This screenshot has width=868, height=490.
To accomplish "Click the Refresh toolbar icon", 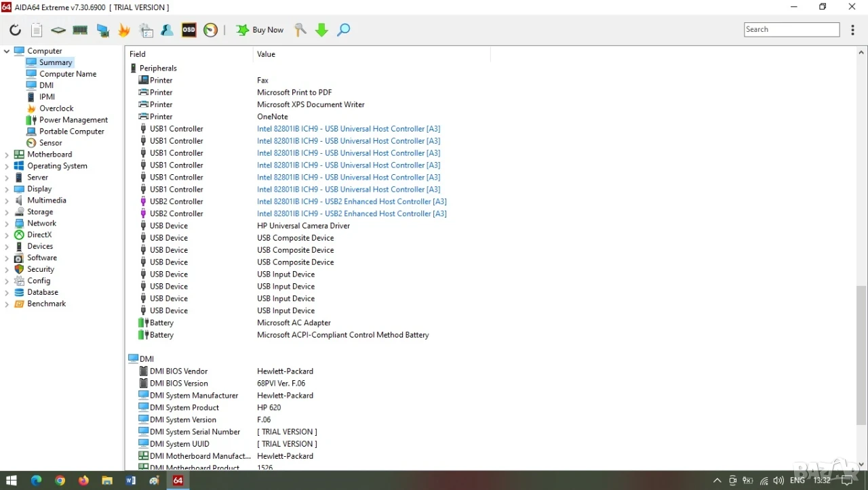I will pyautogui.click(x=15, y=30).
